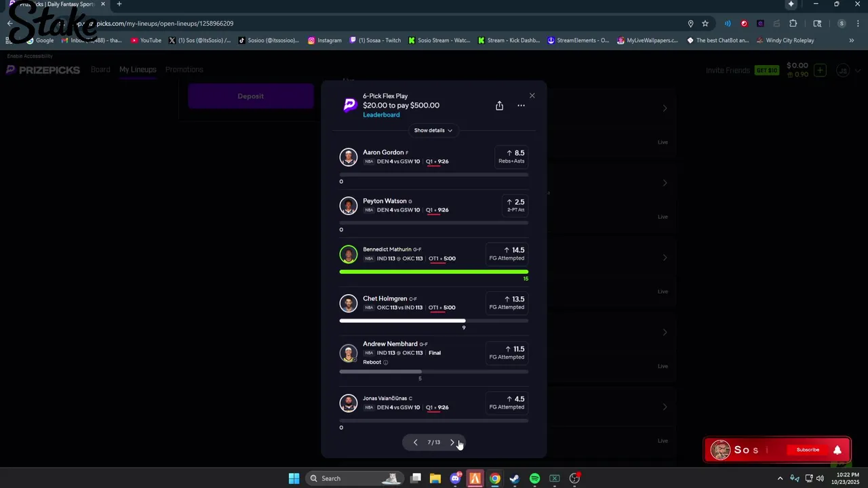Image resolution: width=868 pixels, height=488 pixels.
Task: Open the Windows Start menu
Action: coord(294,479)
